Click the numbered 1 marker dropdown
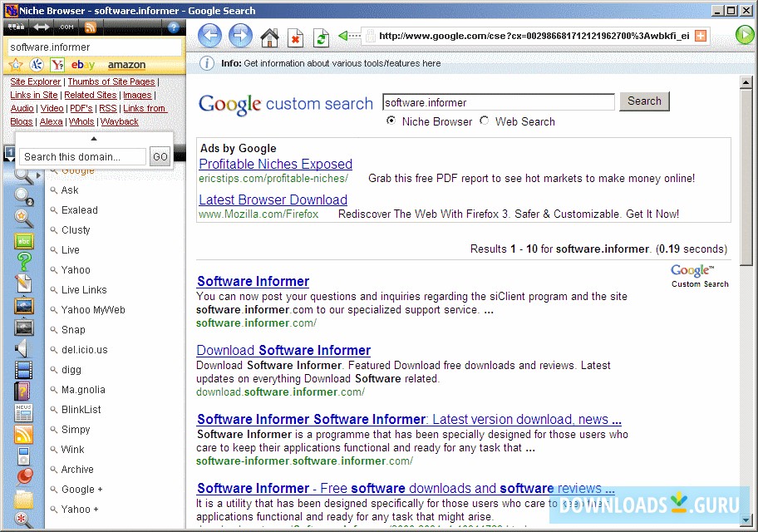Image resolution: width=758 pixels, height=532 pixels. 10,154
